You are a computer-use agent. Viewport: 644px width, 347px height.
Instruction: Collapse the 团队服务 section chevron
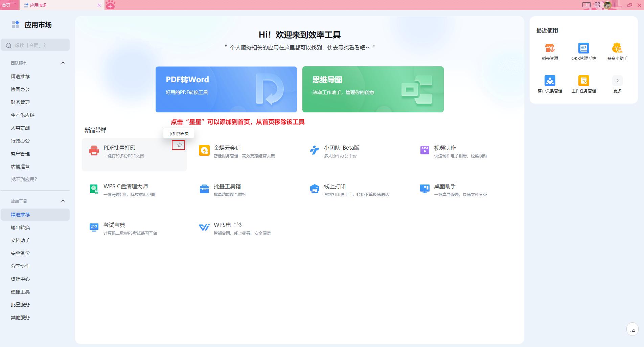pyautogui.click(x=63, y=63)
